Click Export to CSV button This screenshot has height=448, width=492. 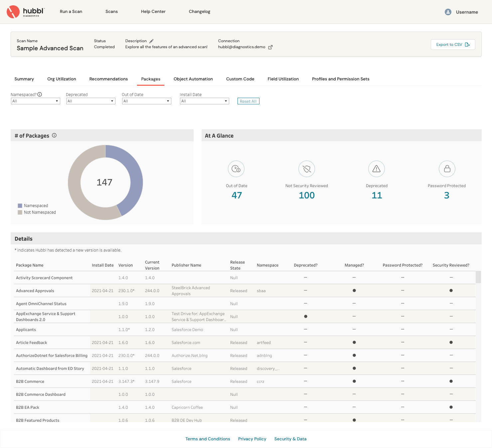(x=452, y=45)
